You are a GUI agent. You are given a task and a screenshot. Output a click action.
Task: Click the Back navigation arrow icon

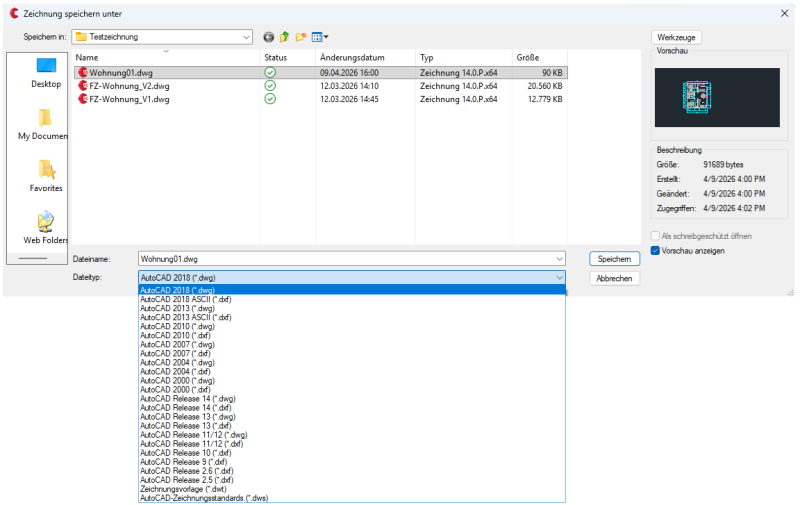pos(268,37)
